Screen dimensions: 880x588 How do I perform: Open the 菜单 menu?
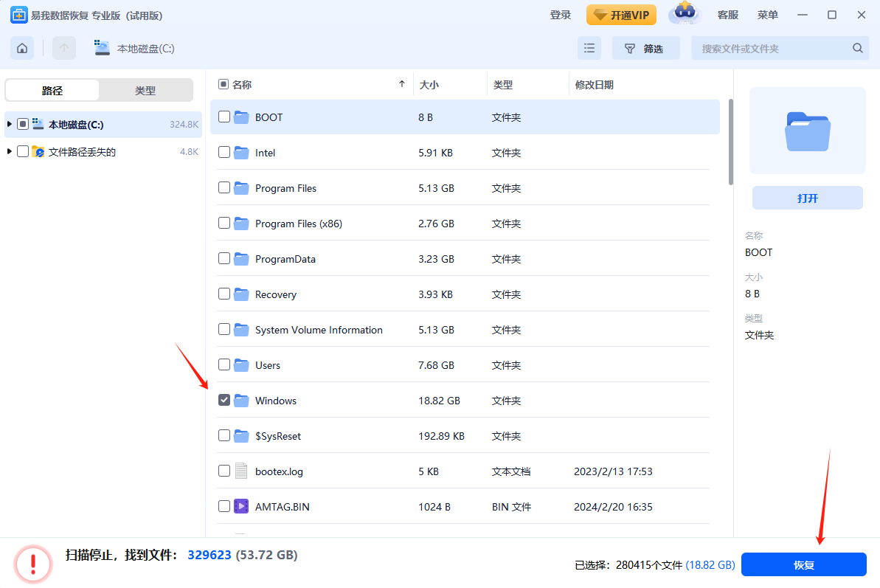(767, 15)
